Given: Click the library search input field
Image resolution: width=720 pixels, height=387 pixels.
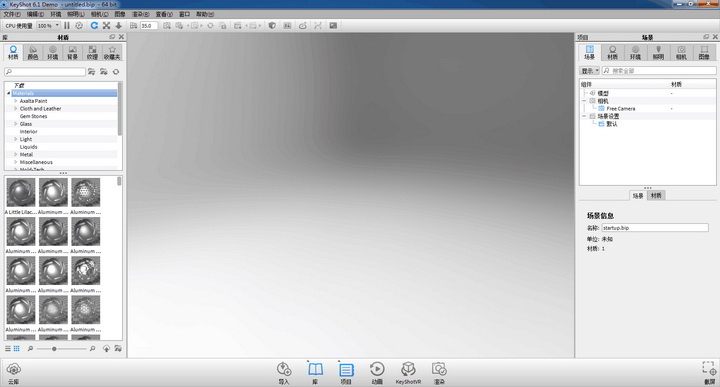Looking at the screenshot, I should [45, 72].
